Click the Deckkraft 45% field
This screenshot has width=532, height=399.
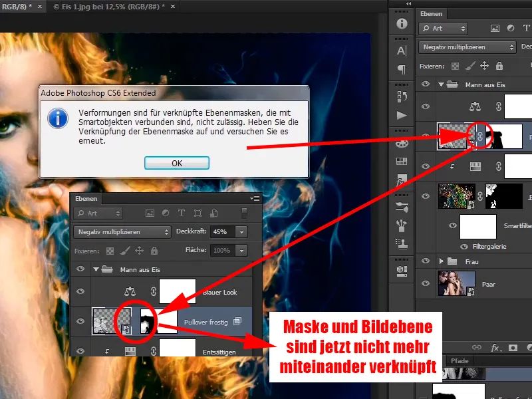[223, 231]
